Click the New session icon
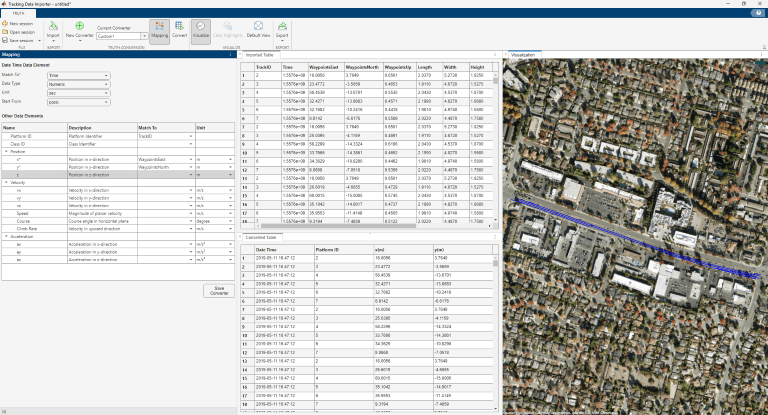This screenshot has width=768, height=415. click(5, 22)
